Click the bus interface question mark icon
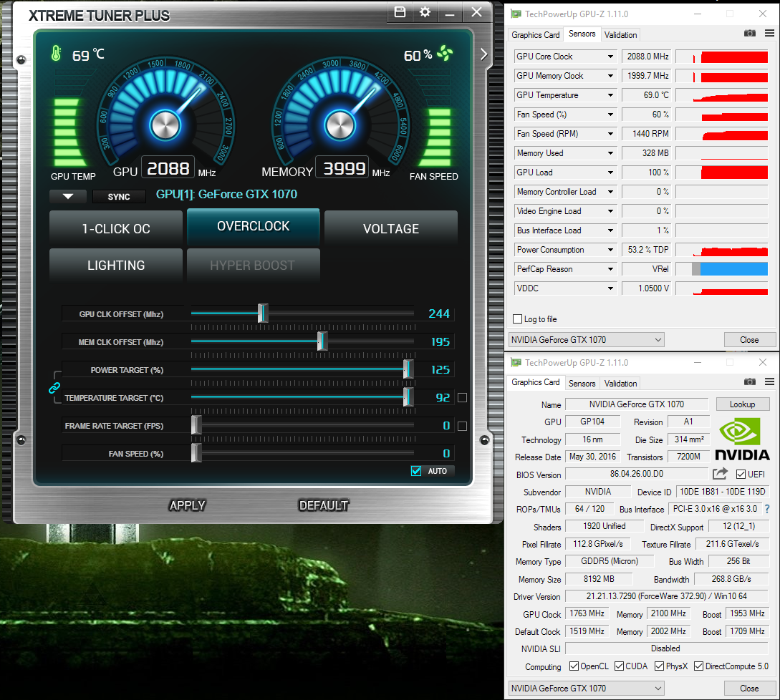This screenshot has width=780, height=700. 767,509
